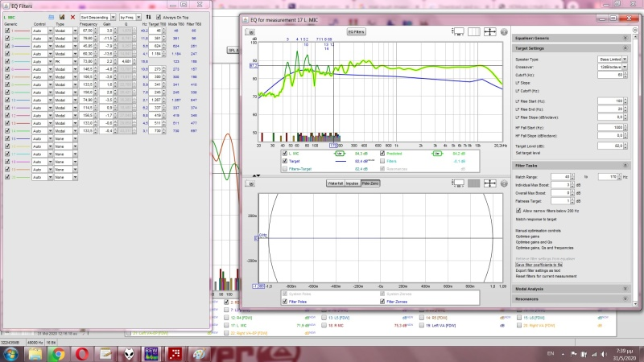Click the capture graph camera icon above SPL graph

pos(250,32)
